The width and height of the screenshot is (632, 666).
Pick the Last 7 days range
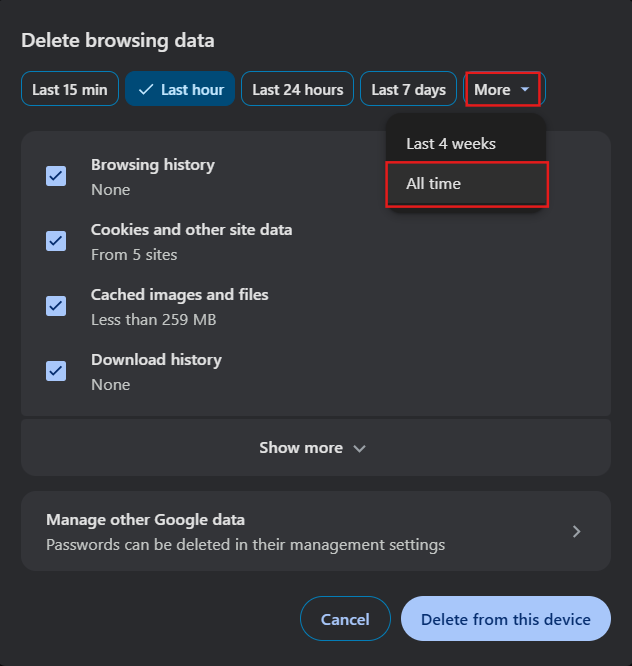click(408, 89)
